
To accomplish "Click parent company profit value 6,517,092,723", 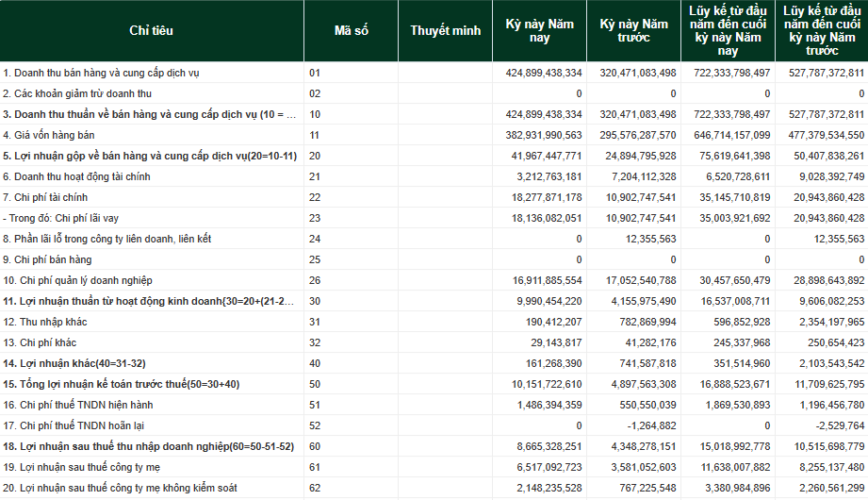I will pyautogui.click(x=549, y=467).
